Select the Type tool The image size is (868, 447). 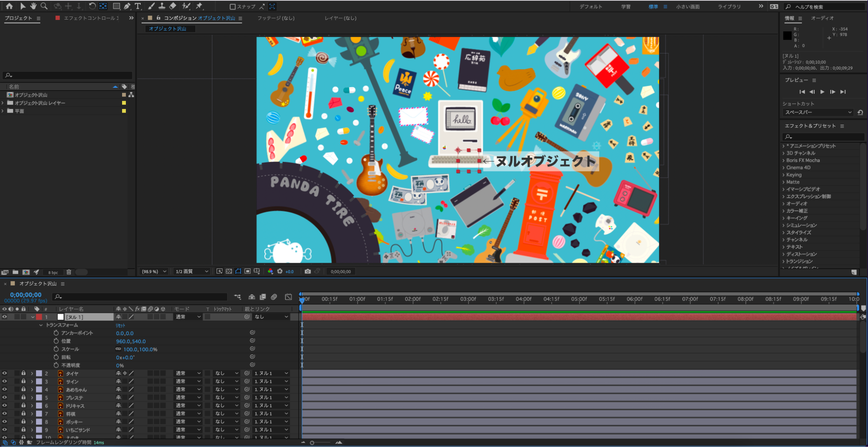(138, 6)
